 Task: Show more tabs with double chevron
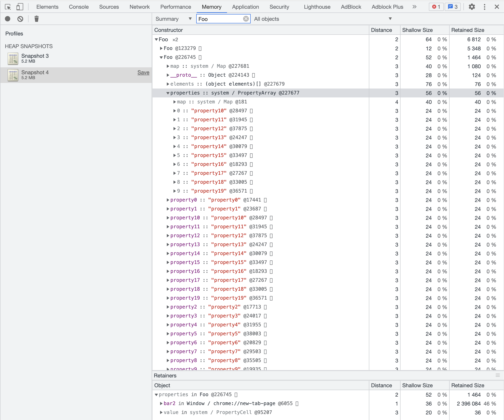[415, 7]
